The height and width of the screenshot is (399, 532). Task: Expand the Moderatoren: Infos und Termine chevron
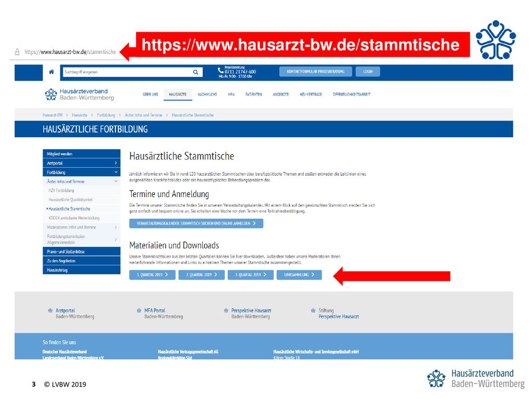pos(116,228)
